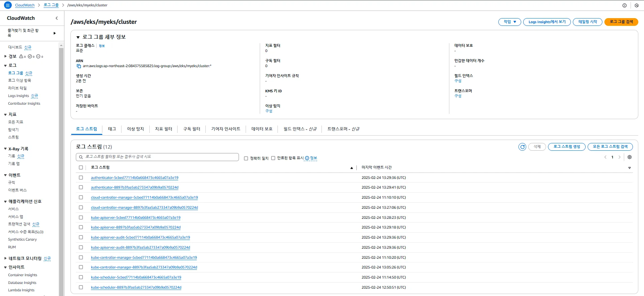
Task: Click the info icon in the top right
Action: point(625,5)
